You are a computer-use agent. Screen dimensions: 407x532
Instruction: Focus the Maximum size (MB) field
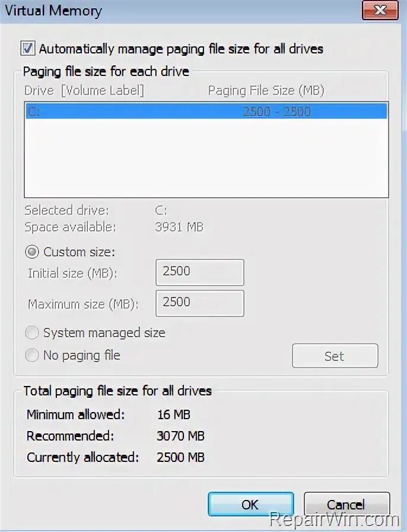tap(199, 303)
